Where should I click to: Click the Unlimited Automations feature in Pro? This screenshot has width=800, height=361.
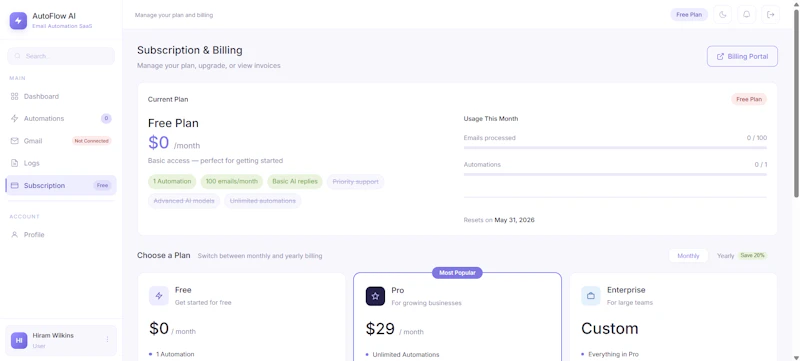coord(406,355)
